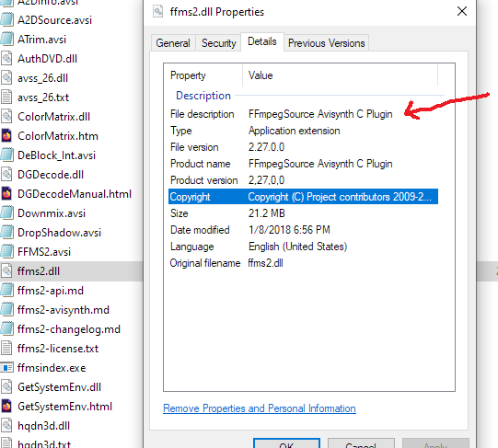Select ffms2-changelog.md in file list
The width and height of the screenshot is (498, 448).
click(x=69, y=329)
